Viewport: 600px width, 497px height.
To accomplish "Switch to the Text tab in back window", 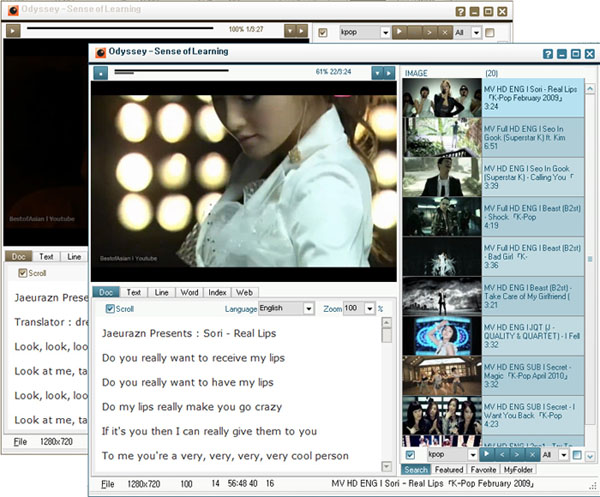I will click(x=46, y=256).
